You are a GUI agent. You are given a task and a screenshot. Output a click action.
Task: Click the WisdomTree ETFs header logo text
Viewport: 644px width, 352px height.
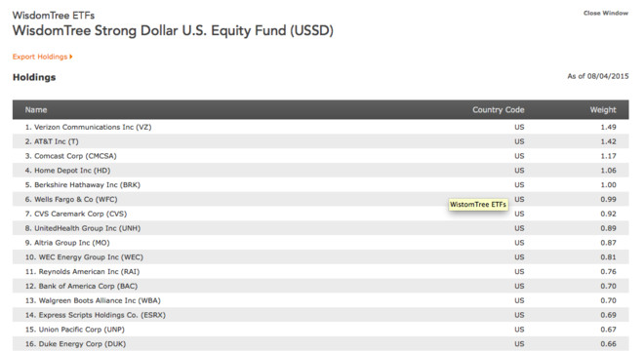54,16
